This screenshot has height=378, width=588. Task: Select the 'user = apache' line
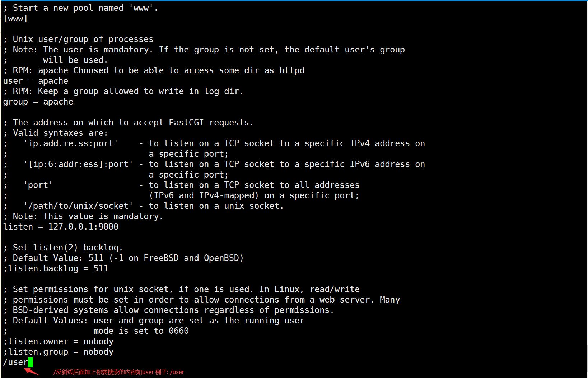[36, 81]
